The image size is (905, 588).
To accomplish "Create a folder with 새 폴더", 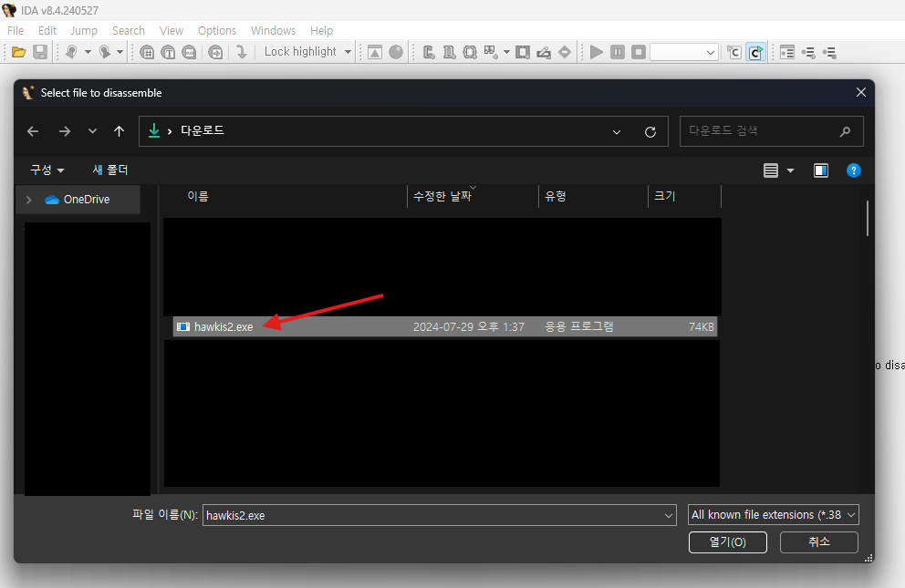I will tap(109, 170).
